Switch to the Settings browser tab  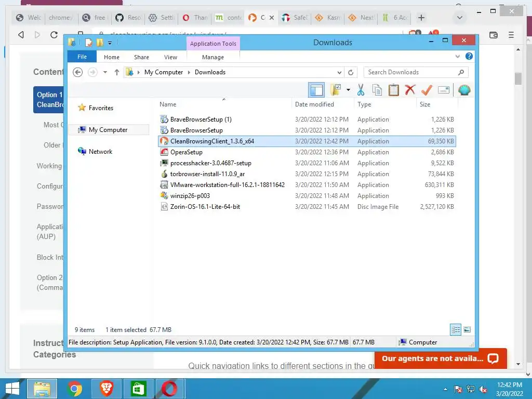[162, 18]
